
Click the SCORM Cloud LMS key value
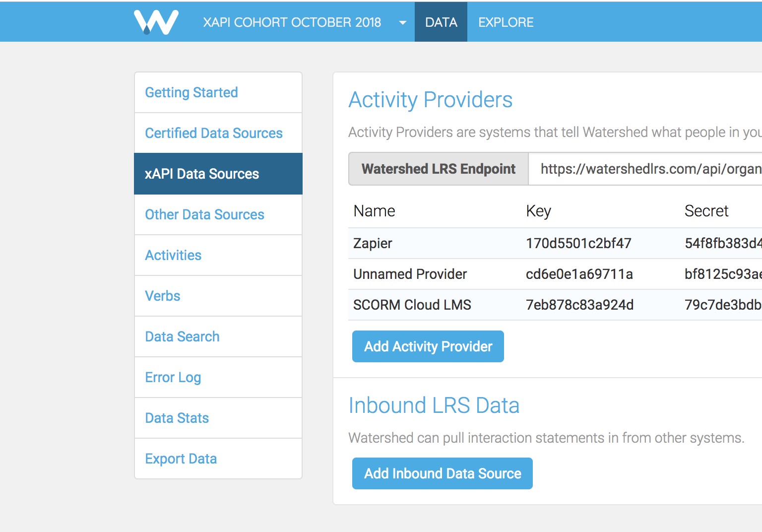point(579,305)
